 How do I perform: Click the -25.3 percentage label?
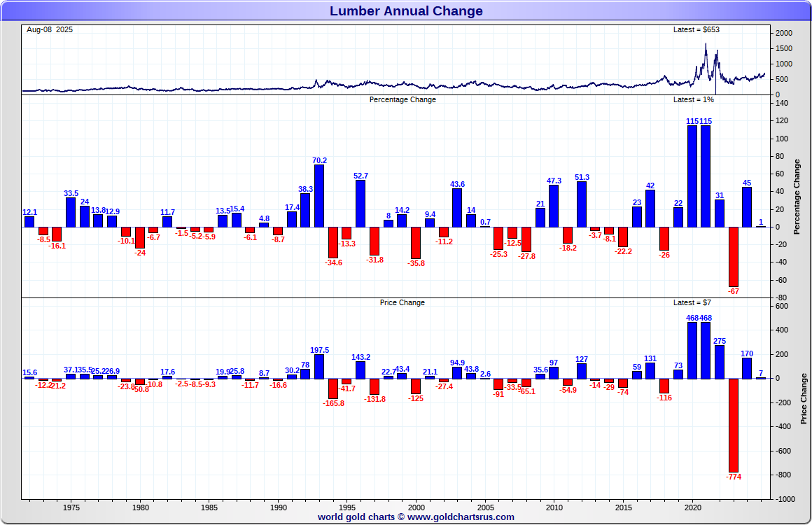pos(498,254)
